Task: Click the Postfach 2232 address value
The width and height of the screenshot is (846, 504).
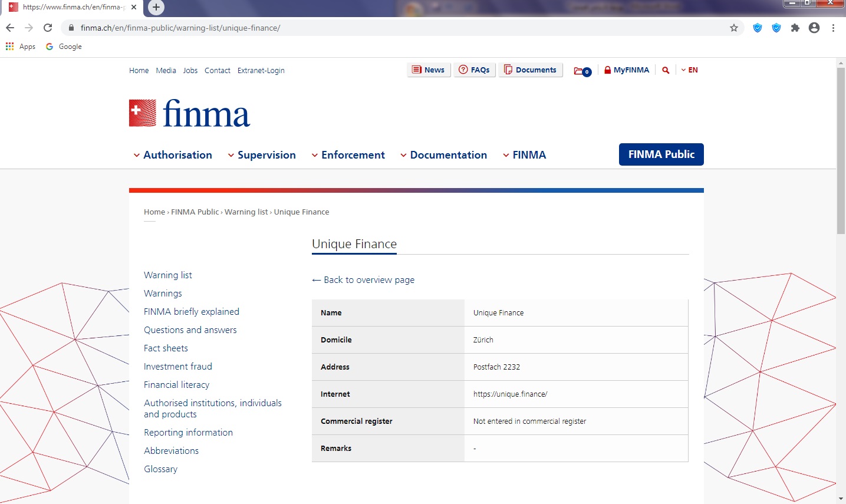Action: (x=497, y=367)
